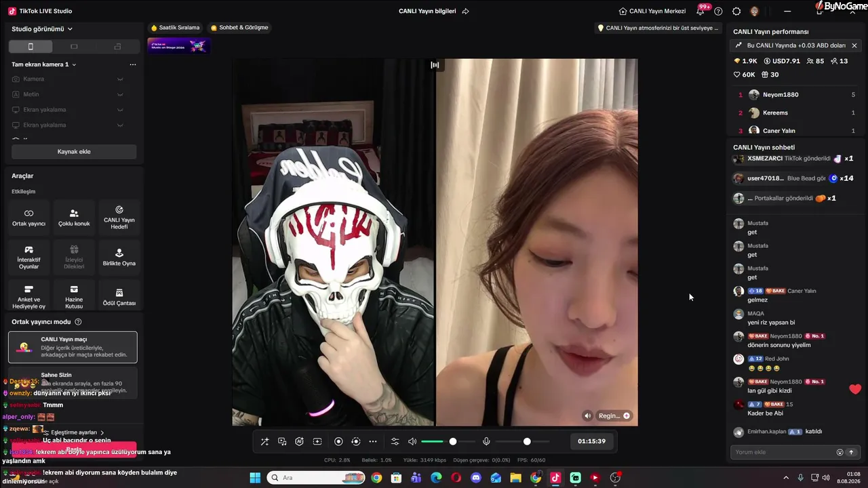
Task: Expand Eşleştirme ayarları arrow
Action: [x=102, y=432]
